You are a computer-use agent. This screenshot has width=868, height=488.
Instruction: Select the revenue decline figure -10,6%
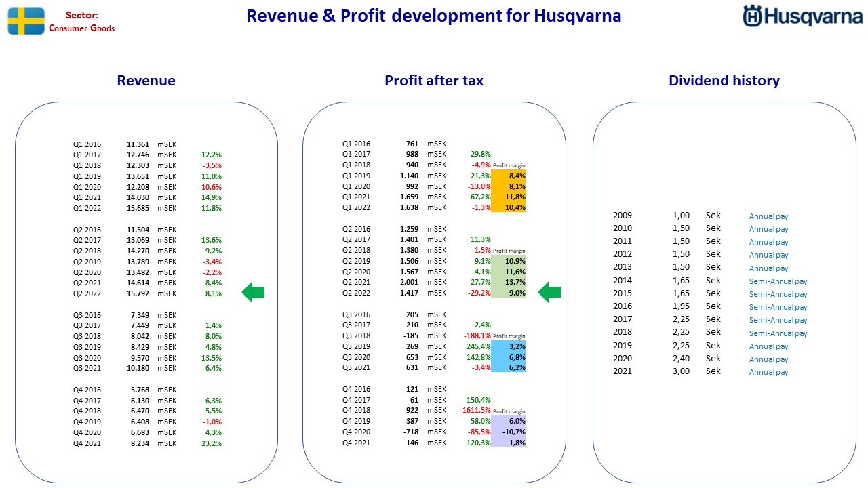point(210,187)
